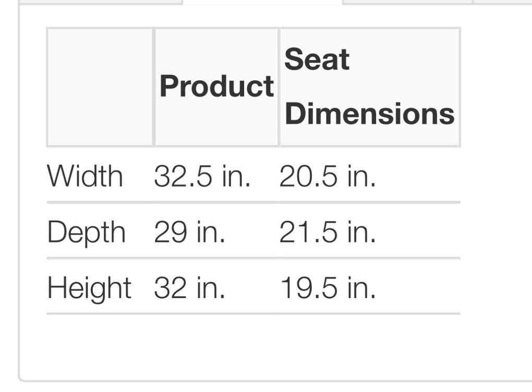Click the word Seat in header

click(x=317, y=59)
